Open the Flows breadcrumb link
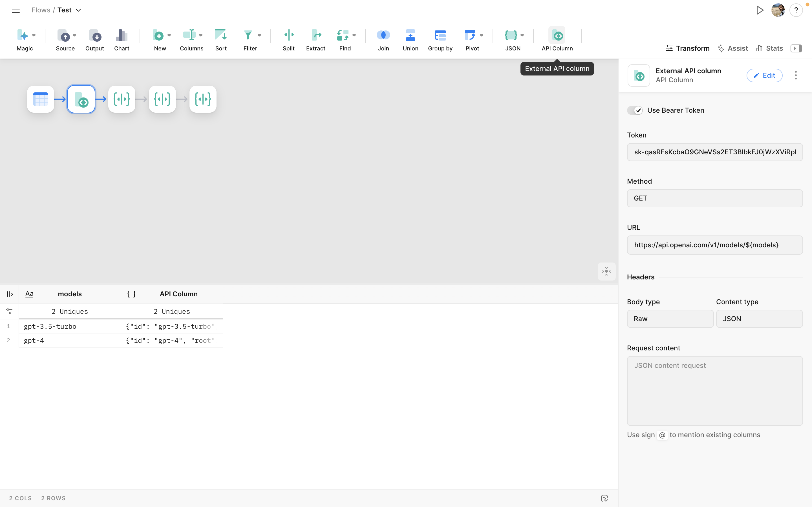The height and width of the screenshot is (507, 812). pyautogui.click(x=41, y=10)
